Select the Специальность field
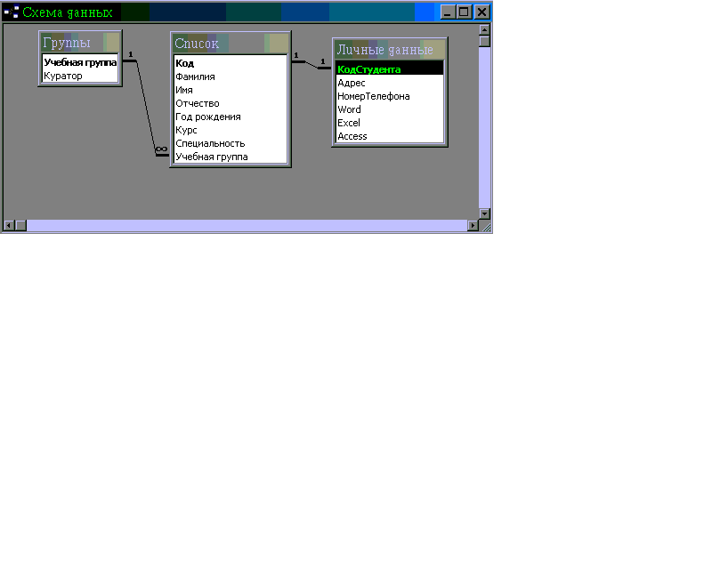 tap(231, 143)
